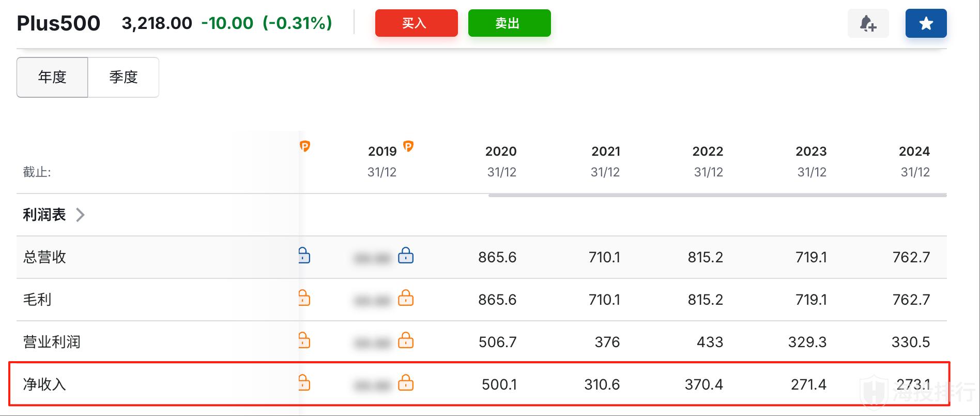The height and width of the screenshot is (416, 980).
Task: Switch to the 季度 quarterly tab
Action: (x=124, y=77)
